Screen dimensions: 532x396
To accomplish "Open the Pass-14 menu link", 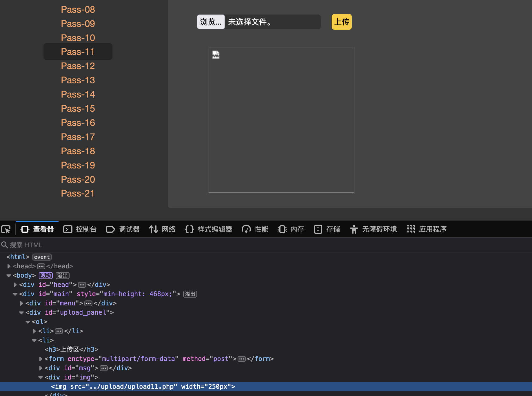I will tap(78, 94).
